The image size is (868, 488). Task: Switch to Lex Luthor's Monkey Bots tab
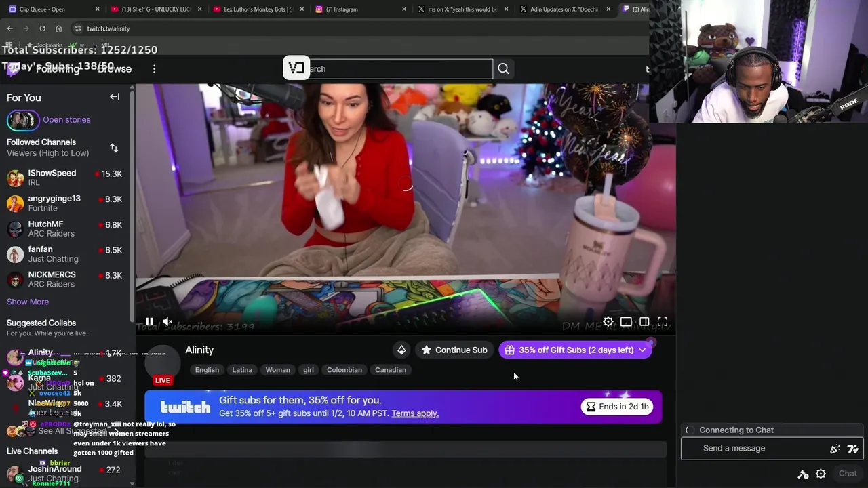click(258, 9)
